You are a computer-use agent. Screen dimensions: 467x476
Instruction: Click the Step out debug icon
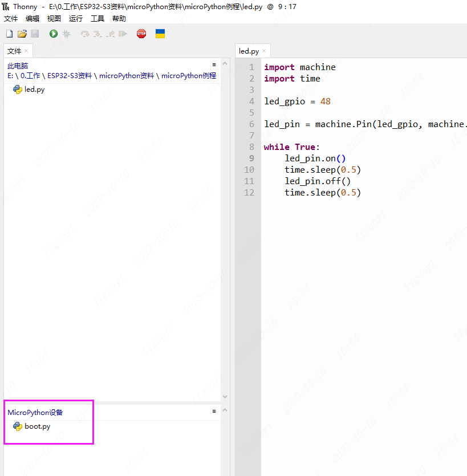pyautogui.click(x=111, y=34)
